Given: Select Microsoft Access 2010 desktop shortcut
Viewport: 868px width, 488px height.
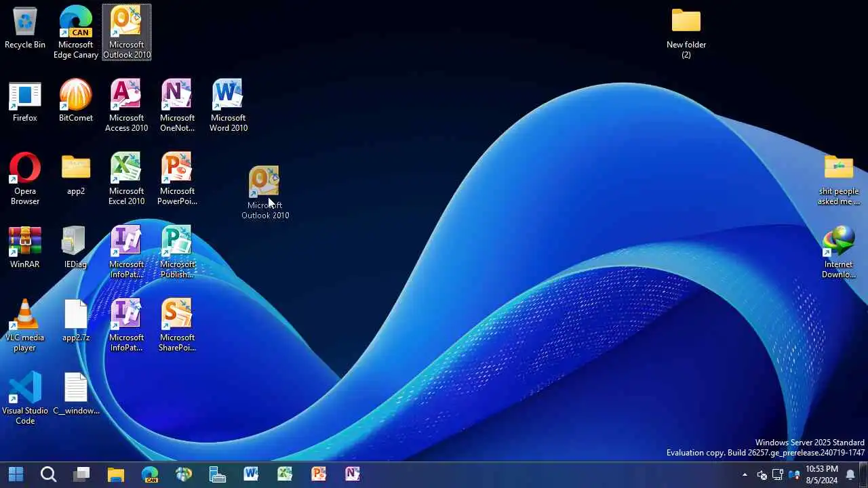Looking at the screenshot, I should pos(127,106).
